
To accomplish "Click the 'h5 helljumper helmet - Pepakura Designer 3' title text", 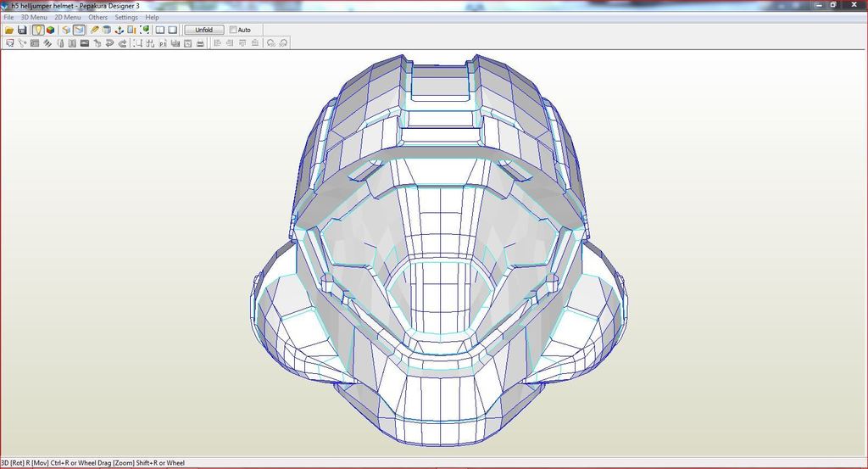I will pyautogui.click(x=75, y=6).
